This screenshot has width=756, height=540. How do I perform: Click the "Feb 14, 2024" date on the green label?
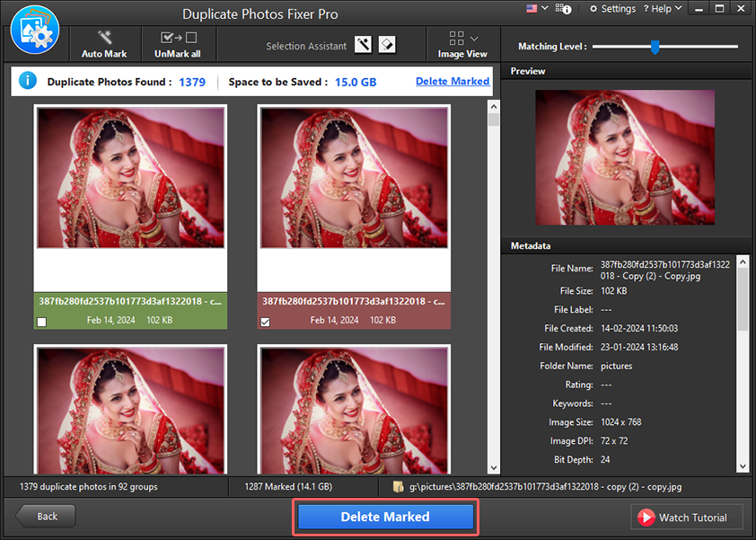point(111,320)
